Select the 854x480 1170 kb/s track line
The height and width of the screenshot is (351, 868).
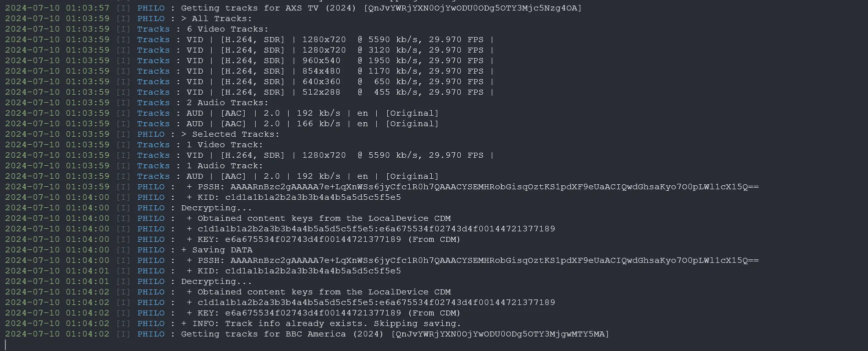[x=249, y=71]
